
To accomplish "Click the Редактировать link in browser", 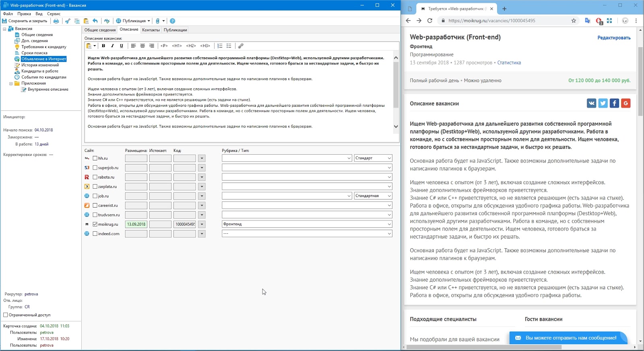I will click(614, 38).
